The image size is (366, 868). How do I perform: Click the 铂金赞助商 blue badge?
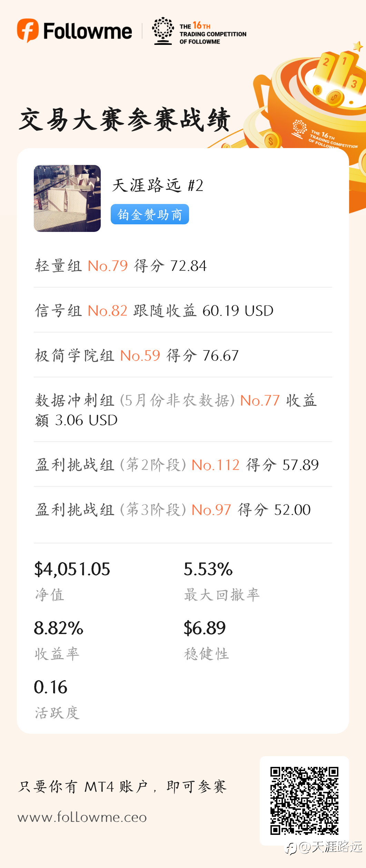tap(150, 214)
